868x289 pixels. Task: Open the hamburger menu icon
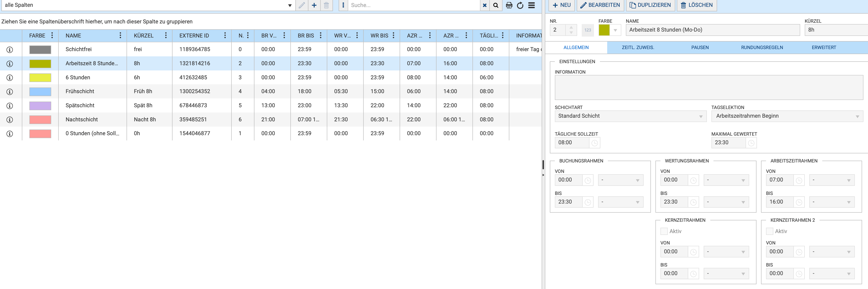click(x=531, y=5)
